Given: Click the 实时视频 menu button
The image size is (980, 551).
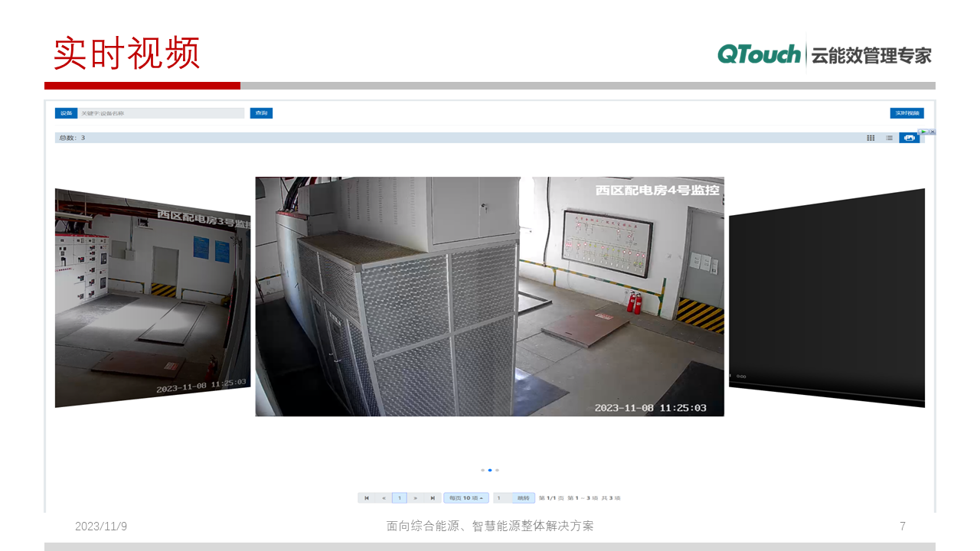Looking at the screenshot, I should 906,112.
